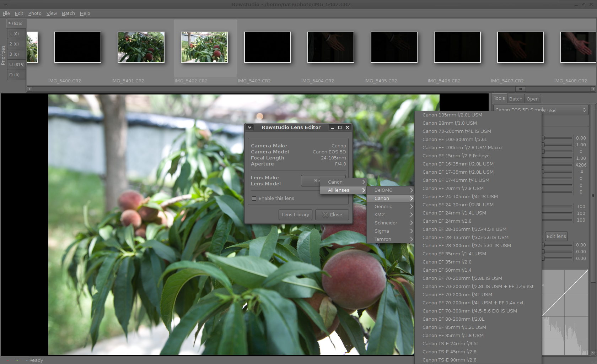This screenshot has height=364, width=597.
Task: Maximize the Lens Editor dialog
Action: click(340, 127)
